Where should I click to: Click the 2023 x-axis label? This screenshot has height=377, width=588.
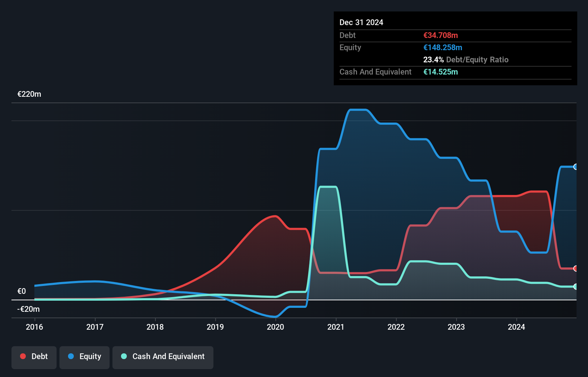tap(456, 327)
